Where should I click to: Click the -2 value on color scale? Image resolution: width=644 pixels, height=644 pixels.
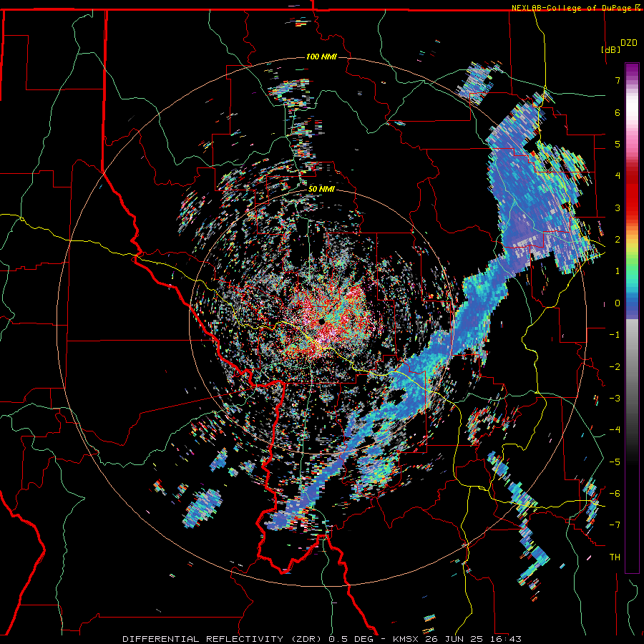point(615,366)
